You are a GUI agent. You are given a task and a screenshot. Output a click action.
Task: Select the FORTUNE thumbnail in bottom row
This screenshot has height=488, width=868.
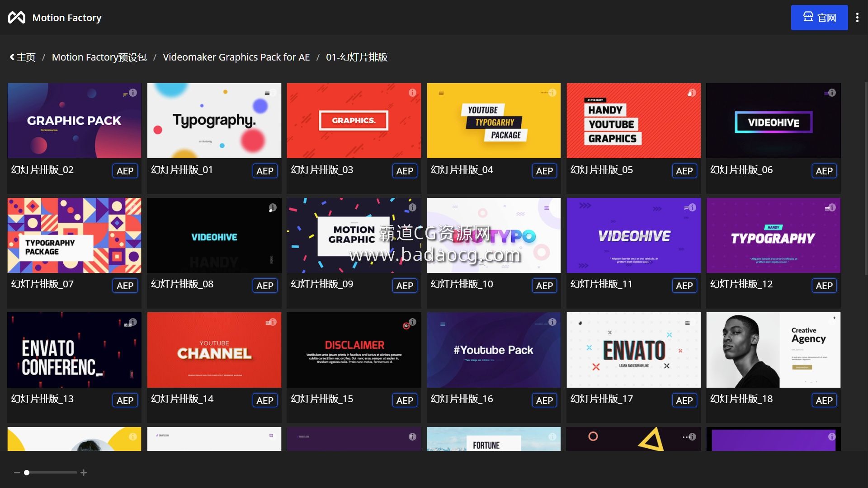click(x=494, y=439)
